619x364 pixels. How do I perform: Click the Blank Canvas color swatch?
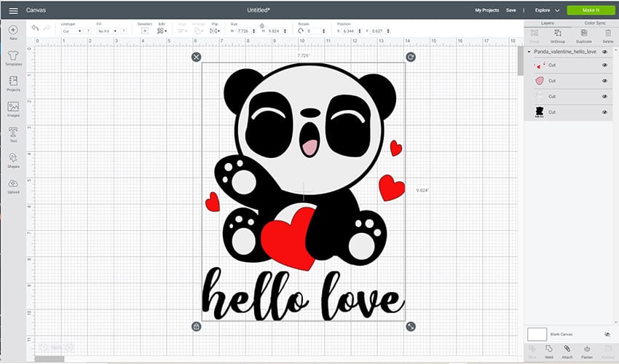tap(537, 334)
